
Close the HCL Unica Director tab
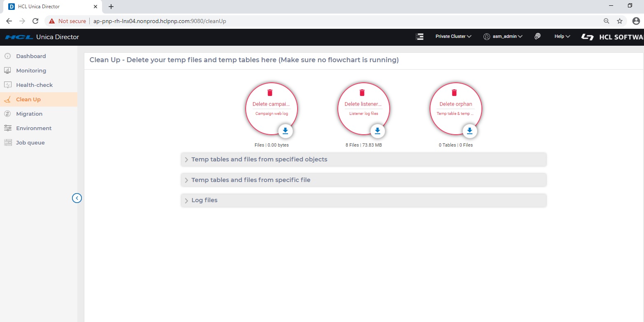tap(95, 7)
